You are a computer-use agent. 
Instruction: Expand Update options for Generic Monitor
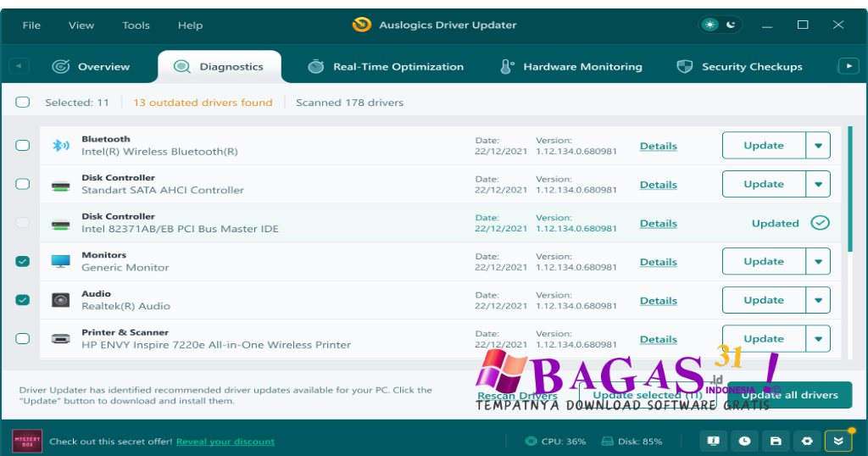click(818, 261)
